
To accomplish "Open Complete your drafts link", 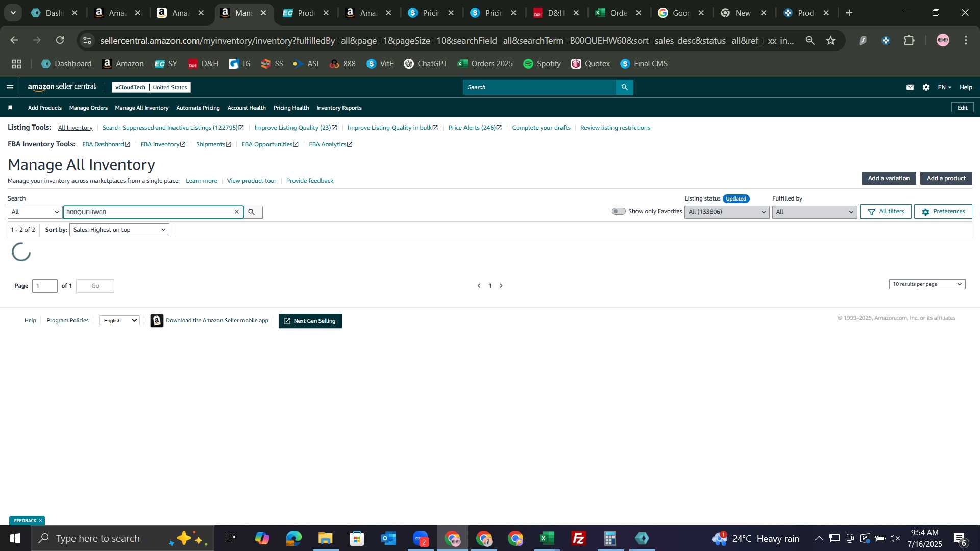I will [541, 128].
